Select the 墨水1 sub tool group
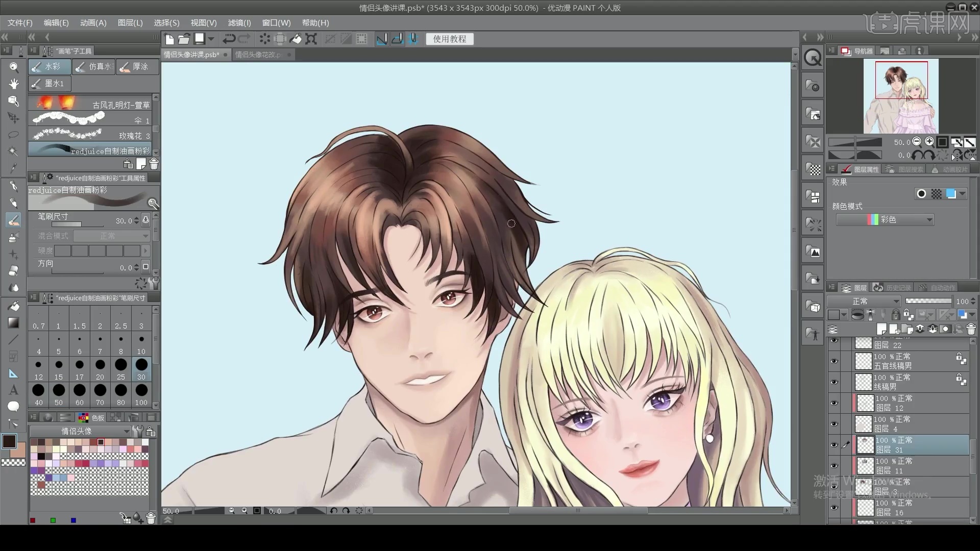 coord(50,84)
